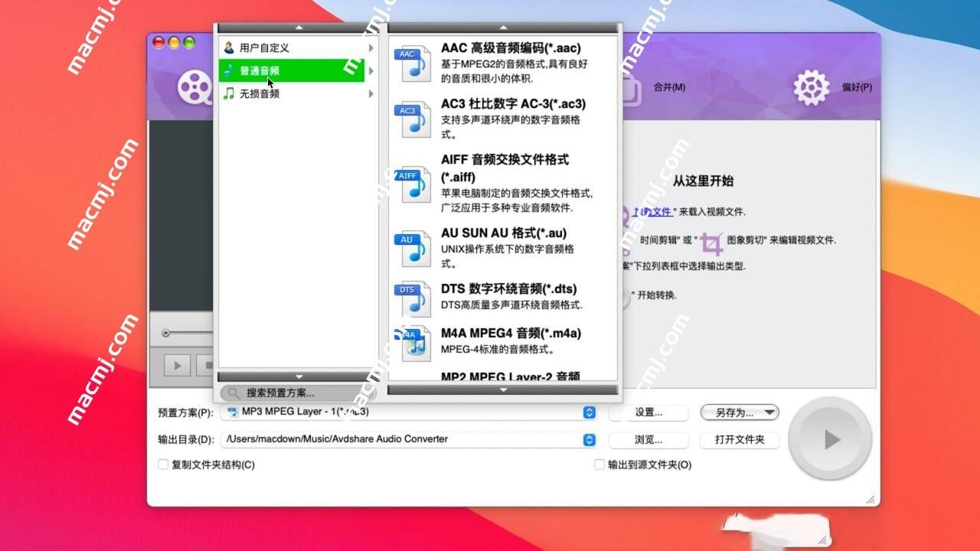The height and width of the screenshot is (551, 980).
Task: Tick the 复制文件夹结构(C) checkbox
Action: point(163,464)
